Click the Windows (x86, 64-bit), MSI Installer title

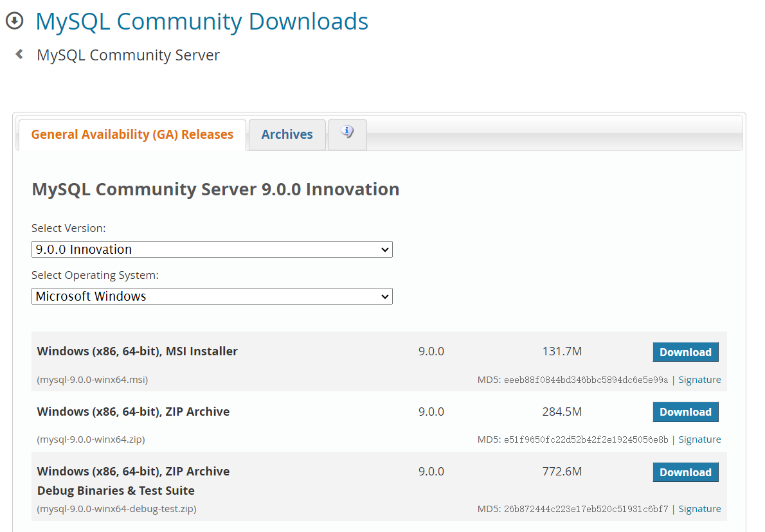(x=137, y=351)
